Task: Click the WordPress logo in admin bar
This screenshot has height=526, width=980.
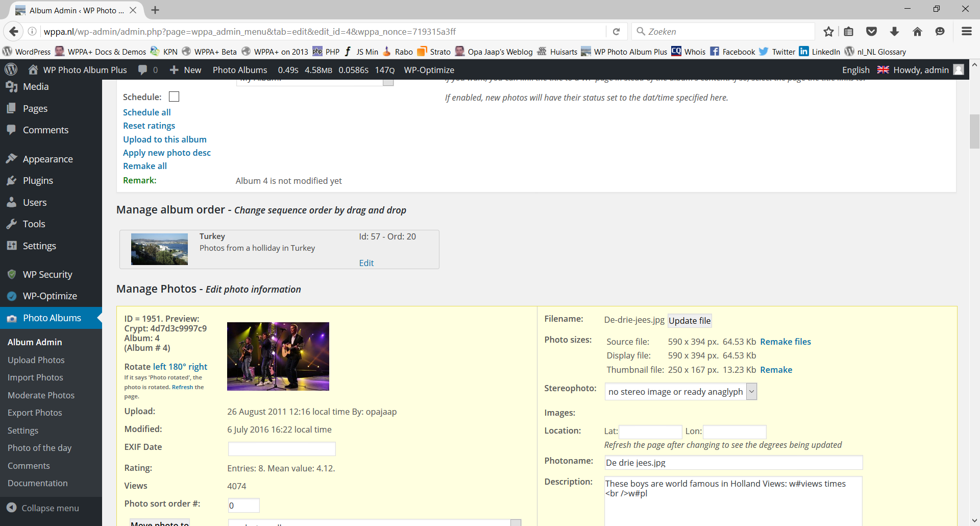Action: 11,69
